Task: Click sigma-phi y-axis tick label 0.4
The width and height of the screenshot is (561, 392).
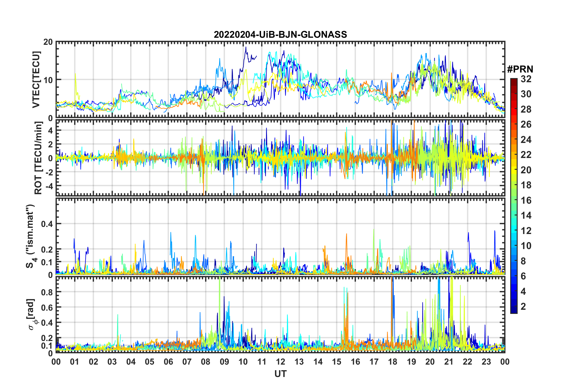Action: [47, 323]
